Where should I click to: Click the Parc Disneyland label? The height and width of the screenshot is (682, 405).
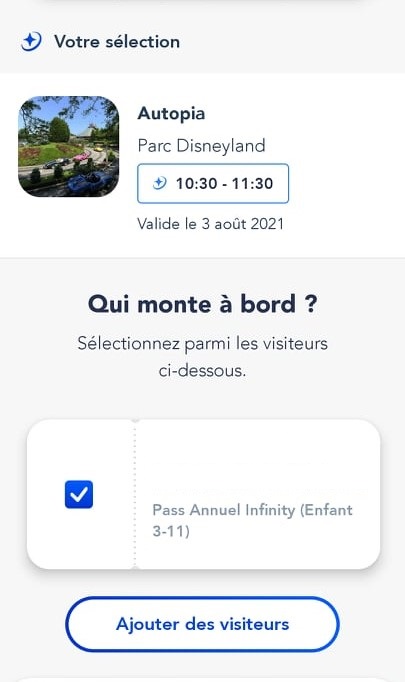pyautogui.click(x=201, y=146)
